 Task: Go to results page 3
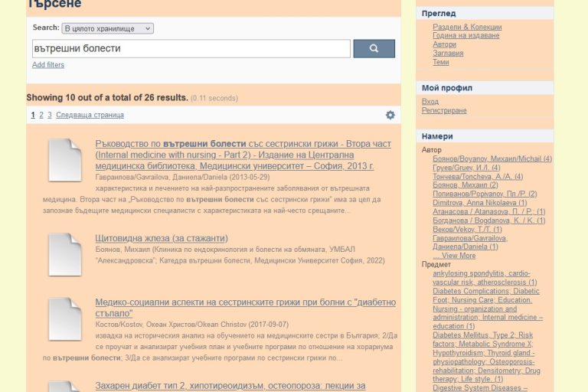pos(50,116)
